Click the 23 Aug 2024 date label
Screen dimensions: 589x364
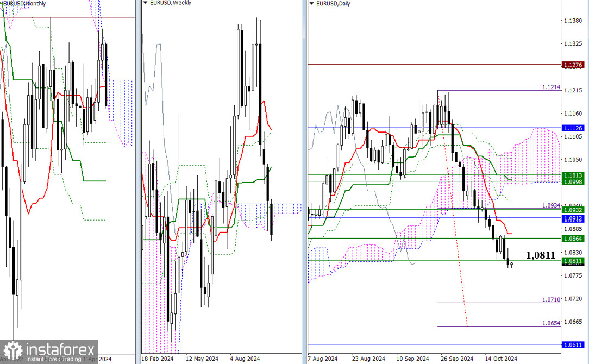click(368, 359)
